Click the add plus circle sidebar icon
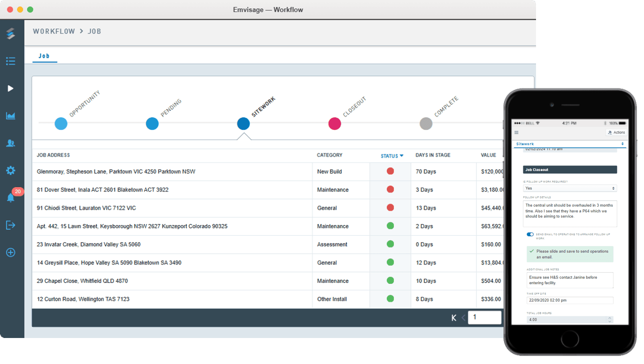 (11, 253)
